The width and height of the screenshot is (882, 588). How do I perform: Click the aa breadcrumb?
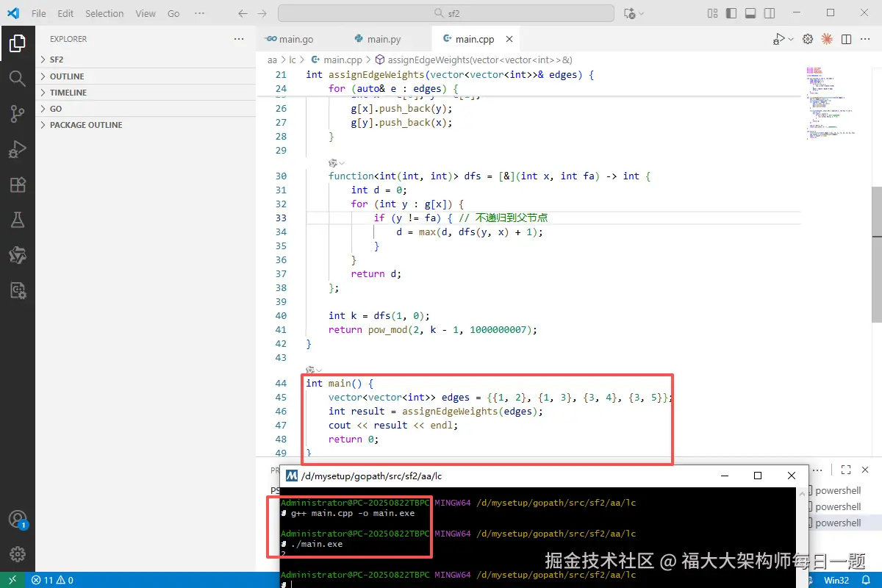(272, 60)
